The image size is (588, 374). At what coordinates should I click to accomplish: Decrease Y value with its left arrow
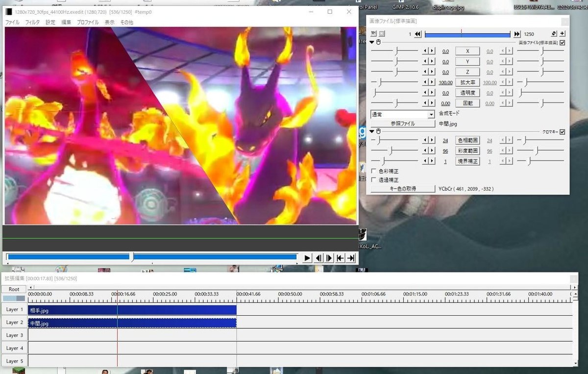tap(426, 61)
